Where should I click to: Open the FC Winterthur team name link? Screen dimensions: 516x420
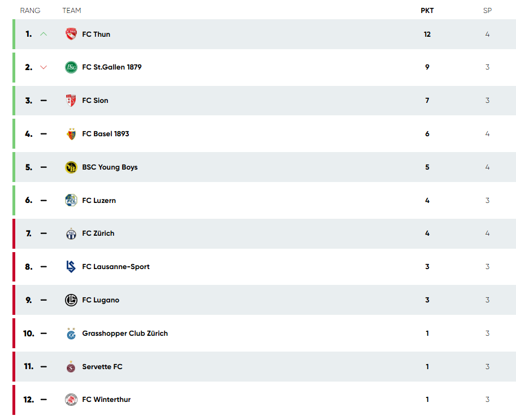tap(106, 400)
